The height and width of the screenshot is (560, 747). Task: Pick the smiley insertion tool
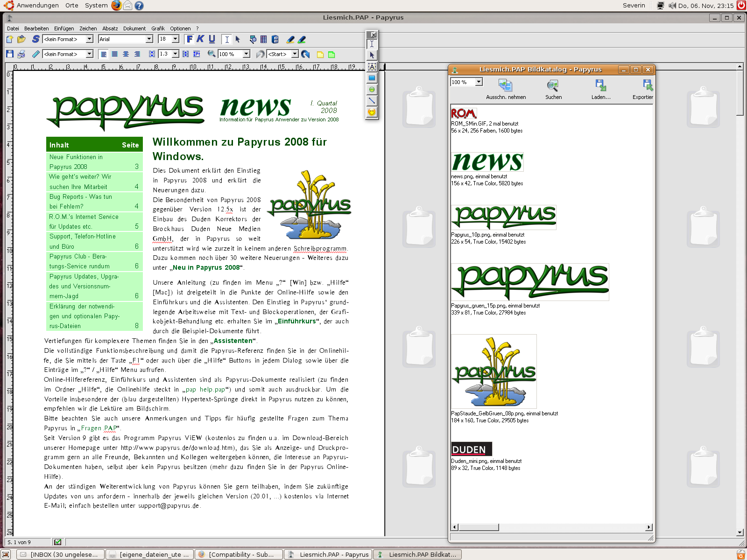pyautogui.click(x=372, y=112)
